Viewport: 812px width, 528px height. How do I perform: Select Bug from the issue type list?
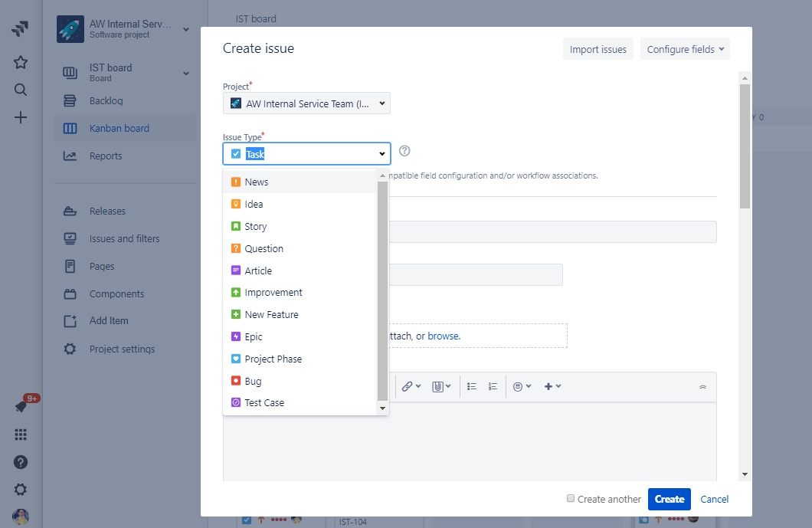pyautogui.click(x=253, y=381)
